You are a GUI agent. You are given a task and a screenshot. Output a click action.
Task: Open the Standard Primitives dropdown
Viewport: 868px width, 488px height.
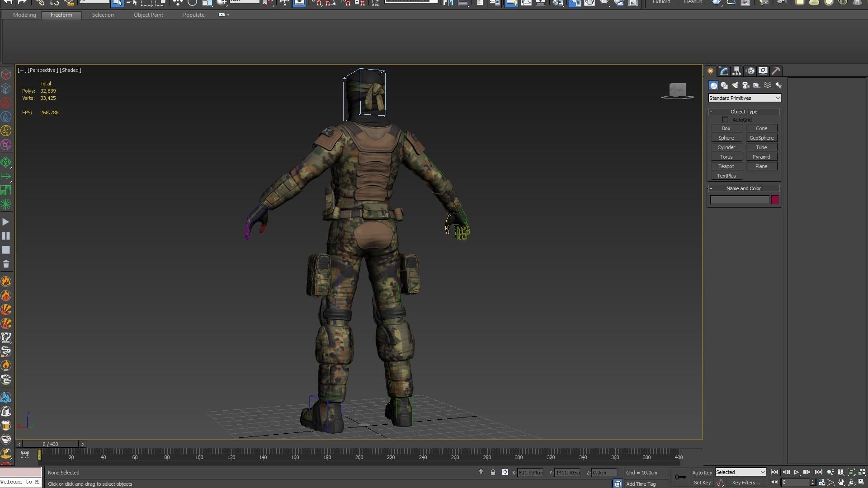[x=744, y=98]
